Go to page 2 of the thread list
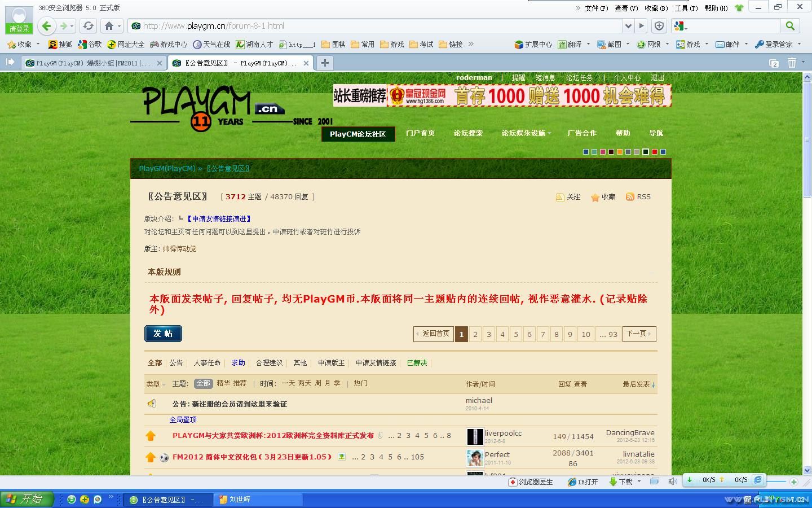The image size is (812, 508). (475, 334)
